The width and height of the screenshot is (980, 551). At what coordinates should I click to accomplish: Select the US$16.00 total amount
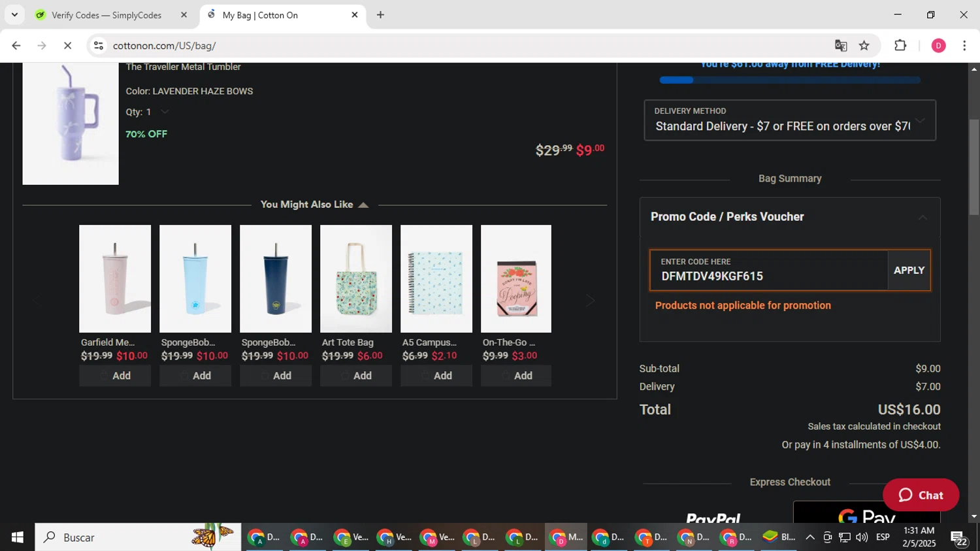[x=909, y=410]
